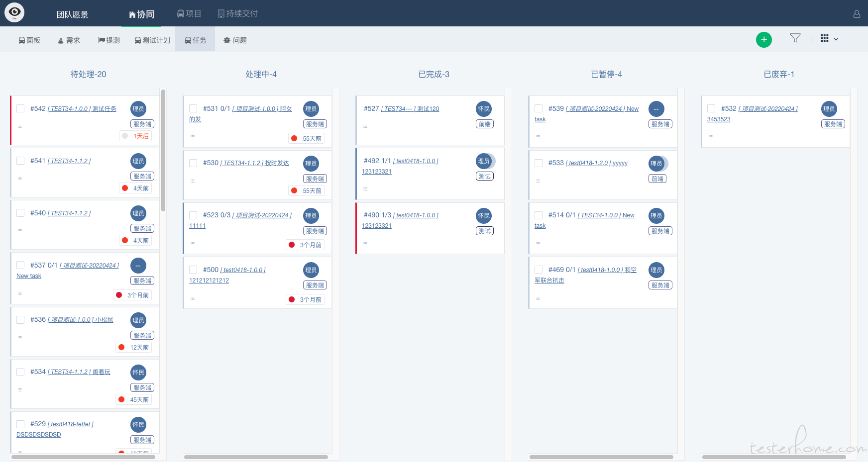Tick the checkbox for task #539

point(539,108)
